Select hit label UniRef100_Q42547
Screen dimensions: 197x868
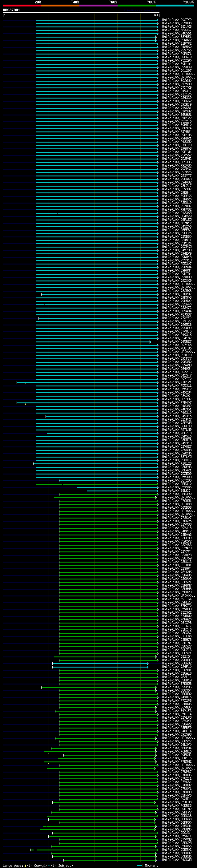(x=176, y=375)
